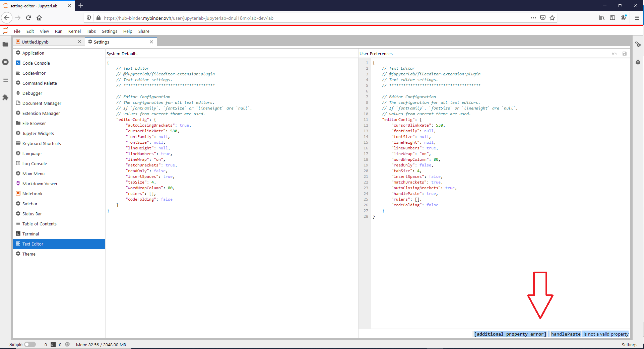The height and width of the screenshot is (349, 644).
Task: Select Application settings in plugin list
Action: click(x=59, y=53)
